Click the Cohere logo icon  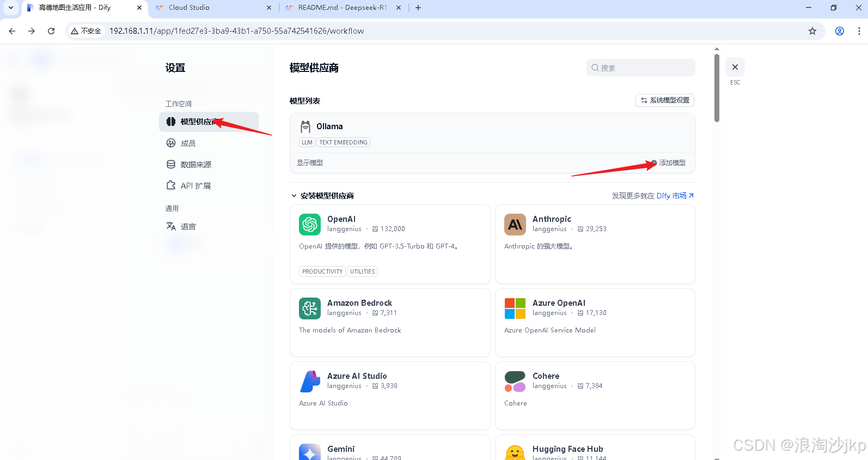(515, 382)
